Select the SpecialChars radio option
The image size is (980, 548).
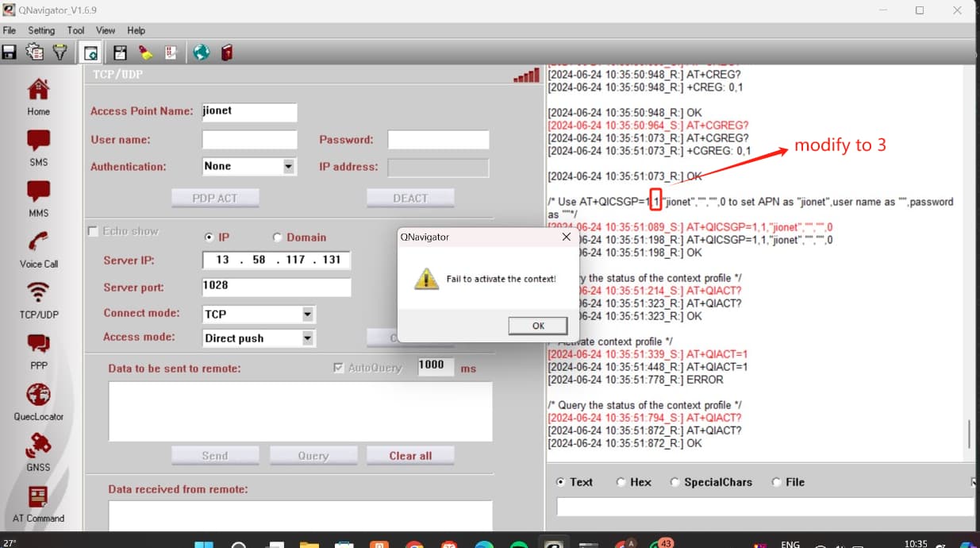pos(675,482)
